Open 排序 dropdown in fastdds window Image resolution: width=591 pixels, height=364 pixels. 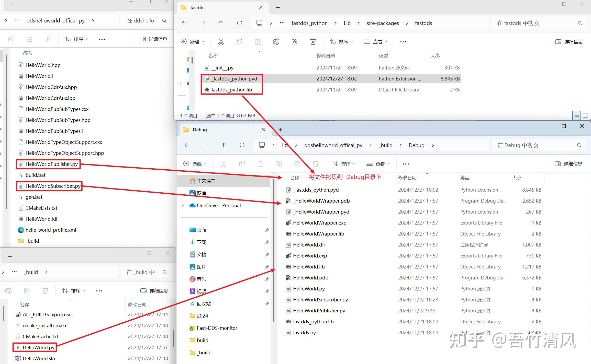click(341, 42)
